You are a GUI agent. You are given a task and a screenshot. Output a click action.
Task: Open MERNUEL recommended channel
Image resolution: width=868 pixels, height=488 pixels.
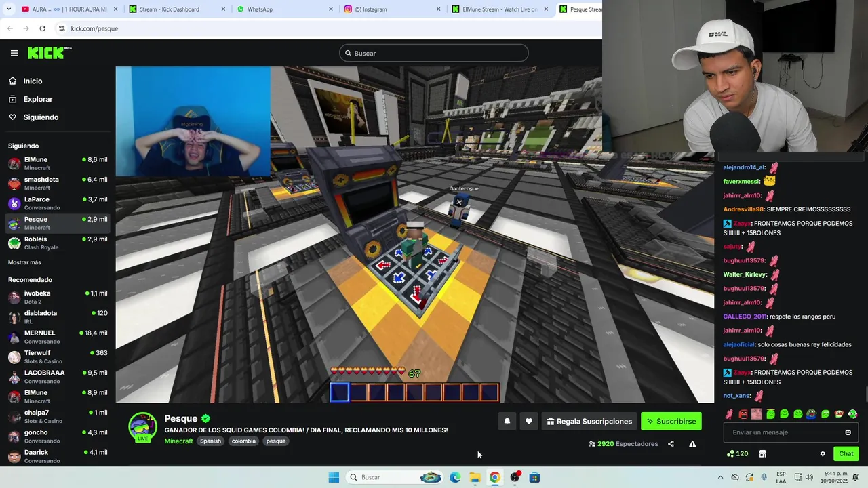(58, 337)
